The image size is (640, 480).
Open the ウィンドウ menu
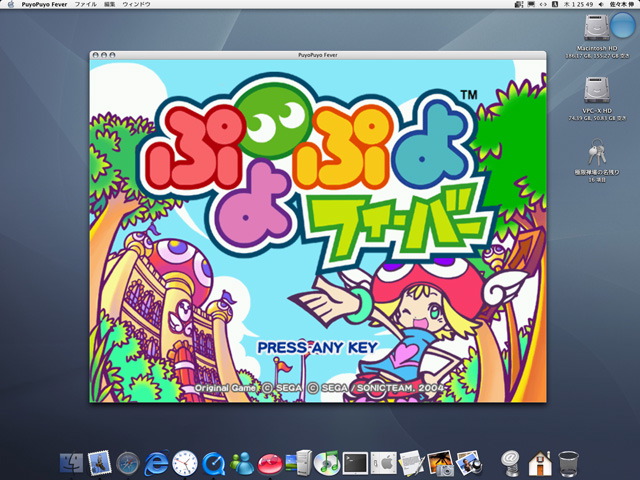pyautogui.click(x=136, y=4)
